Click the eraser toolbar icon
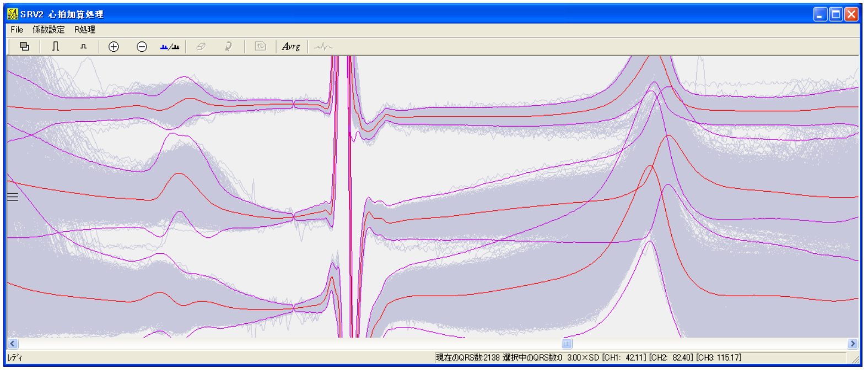868x375 pixels. (x=201, y=47)
